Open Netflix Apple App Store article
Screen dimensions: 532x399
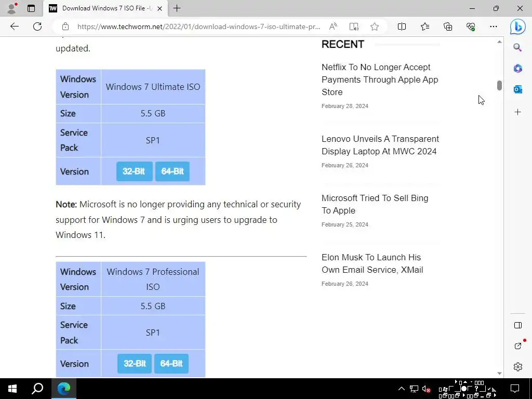click(x=380, y=79)
